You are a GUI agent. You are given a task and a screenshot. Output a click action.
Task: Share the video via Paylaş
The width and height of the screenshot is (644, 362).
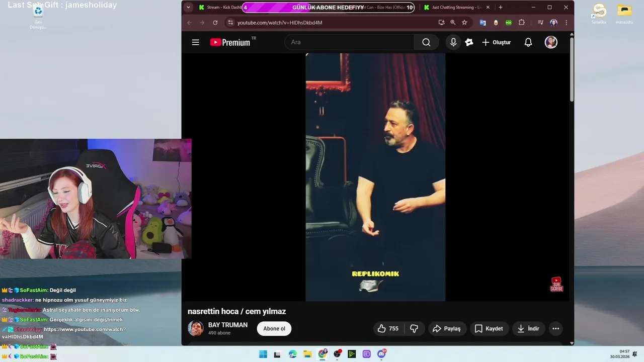tap(447, 329)
